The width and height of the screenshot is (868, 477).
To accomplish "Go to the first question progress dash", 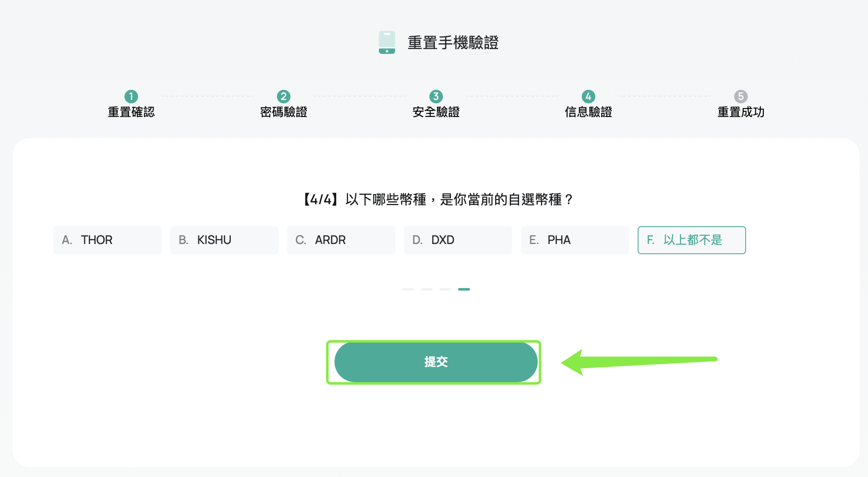I will (x=408, y=289).
